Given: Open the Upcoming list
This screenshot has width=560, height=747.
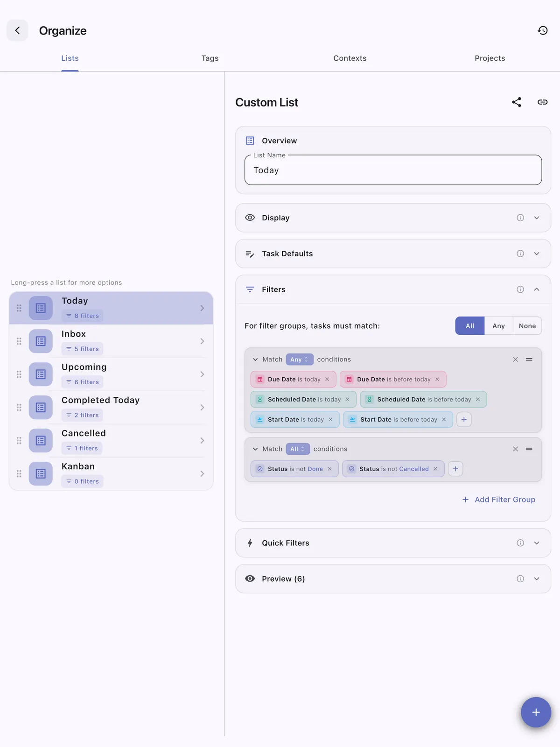Looking at the screenshot, I should click(111, 374).
